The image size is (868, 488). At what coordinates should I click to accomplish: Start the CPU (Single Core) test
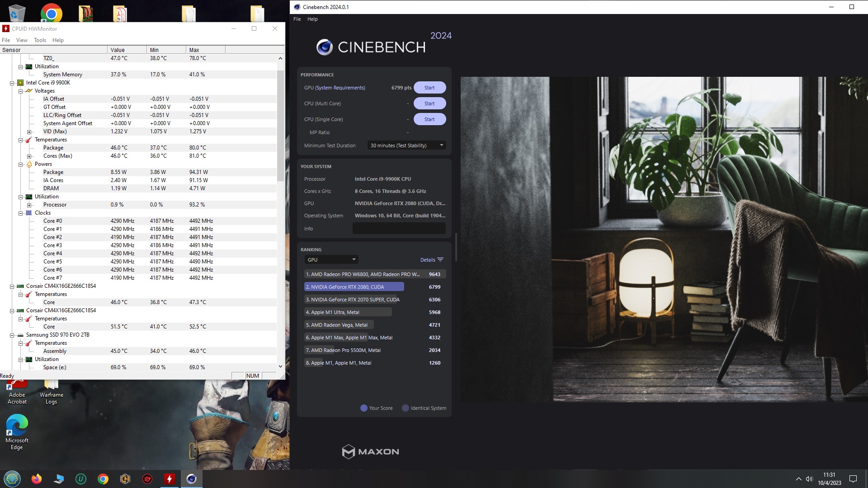tap(429, 119)
